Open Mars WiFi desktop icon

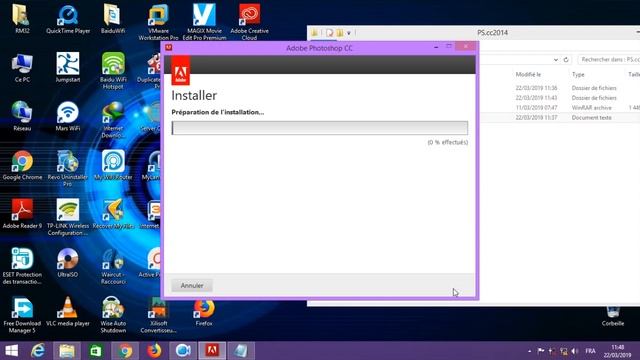point(68,116)
